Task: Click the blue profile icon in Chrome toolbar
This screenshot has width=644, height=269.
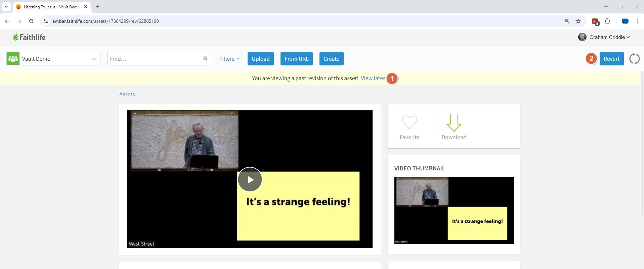Action: (x=625, y=21)
